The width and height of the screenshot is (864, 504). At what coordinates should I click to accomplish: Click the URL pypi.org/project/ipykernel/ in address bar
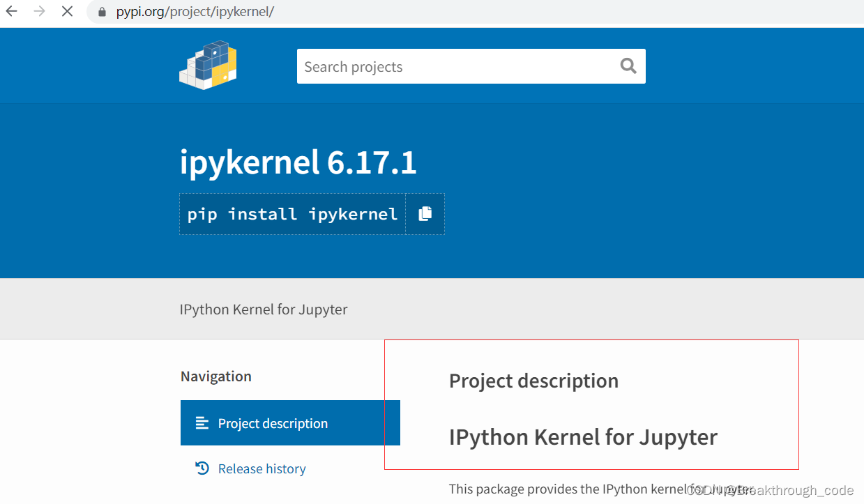(x=195, y=12)
